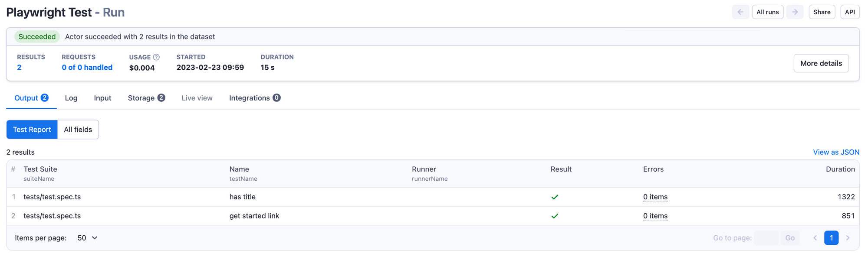Click the usage value $0.004
The image size is (868, 260).
142,68
